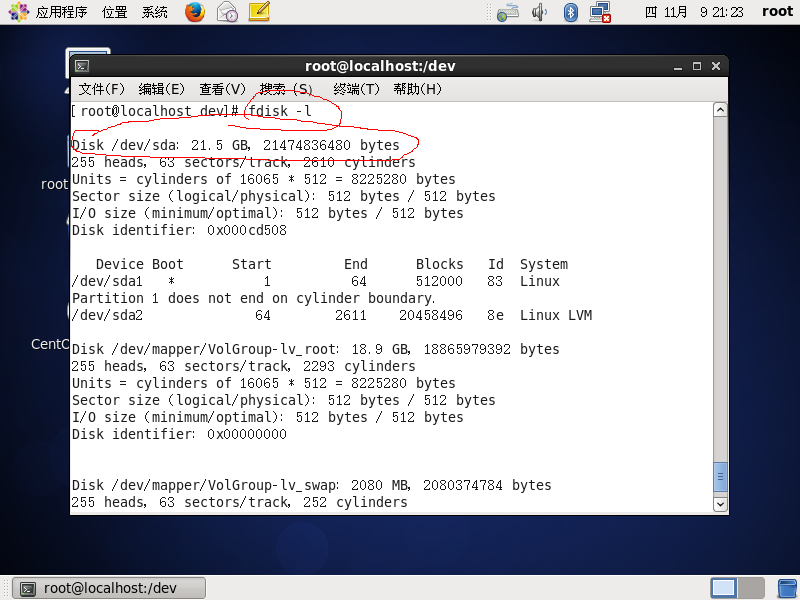Switch to the second workspace in the switcher
800x600 pixels.
coord(751,588)
